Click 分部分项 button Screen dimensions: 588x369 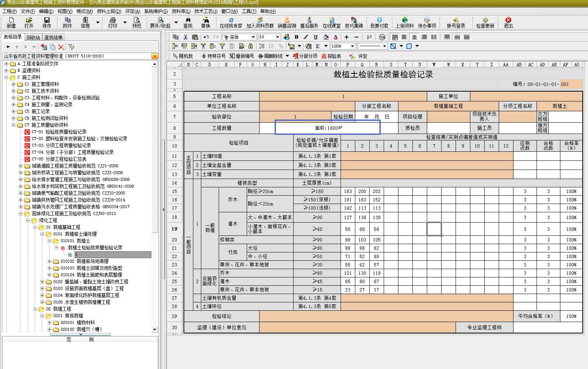click(305, 56)
